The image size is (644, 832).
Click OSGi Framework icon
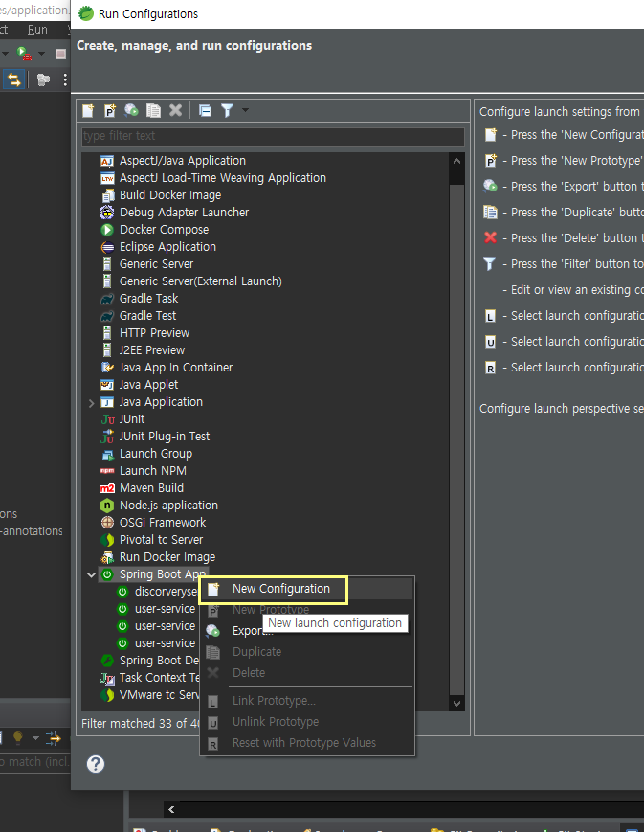pyautogui.click(x=107, y=523)
